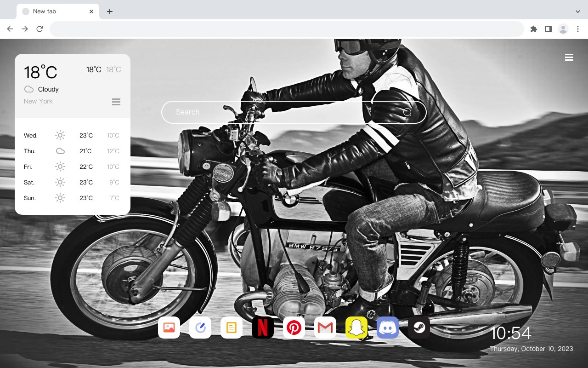The image size is (588, 368).
Task: Click Thursday's 12°C low temperature
Action: coord(113,151)
